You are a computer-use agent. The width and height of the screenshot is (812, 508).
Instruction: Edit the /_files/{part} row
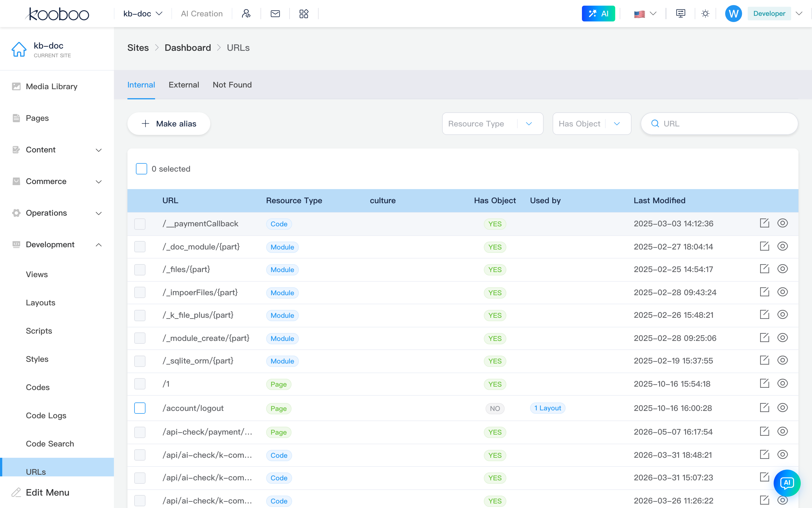point(764,269)
